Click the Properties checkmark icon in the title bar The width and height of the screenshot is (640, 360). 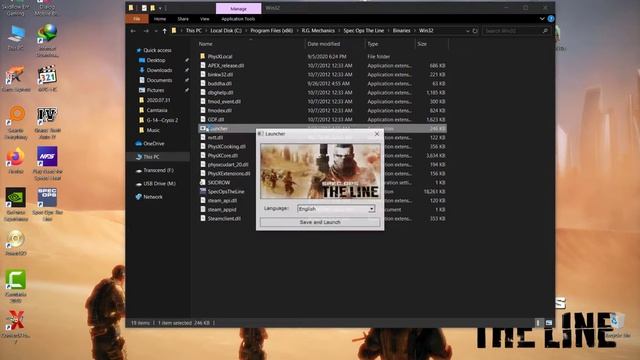[144, 8]
